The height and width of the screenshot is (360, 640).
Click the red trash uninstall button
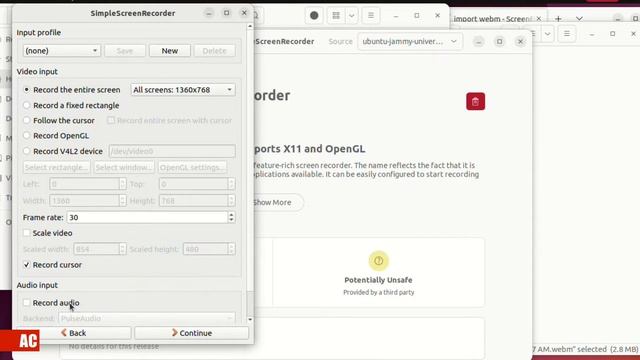point(476,102)
